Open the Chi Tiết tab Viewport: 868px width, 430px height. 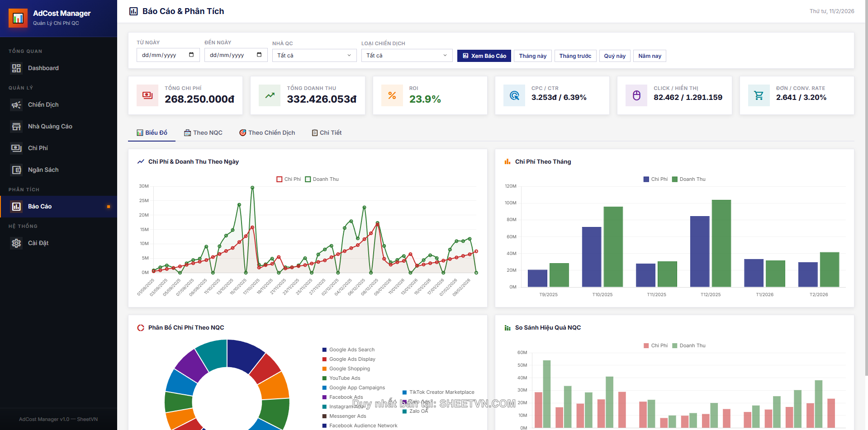click(327, 132)
